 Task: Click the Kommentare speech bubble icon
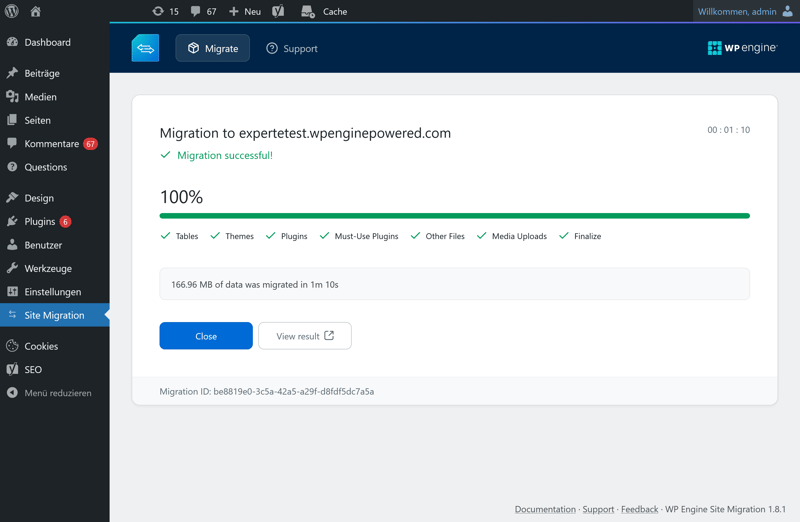coord(12,143)
